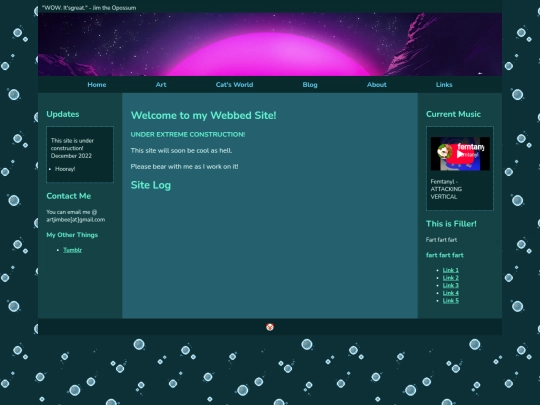This screenshot has height=405, width=540.
Task: Click Link 2 in the filler section
Action: coord(450,278)
